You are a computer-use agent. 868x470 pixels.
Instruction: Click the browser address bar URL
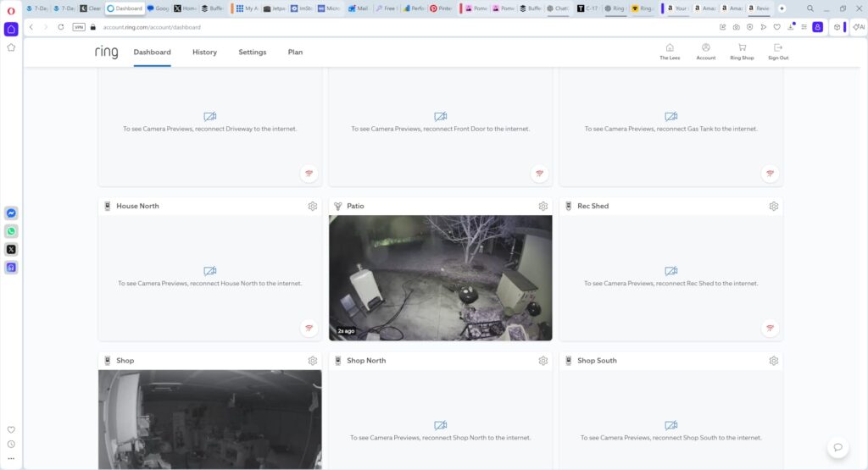tap(153, 27)
